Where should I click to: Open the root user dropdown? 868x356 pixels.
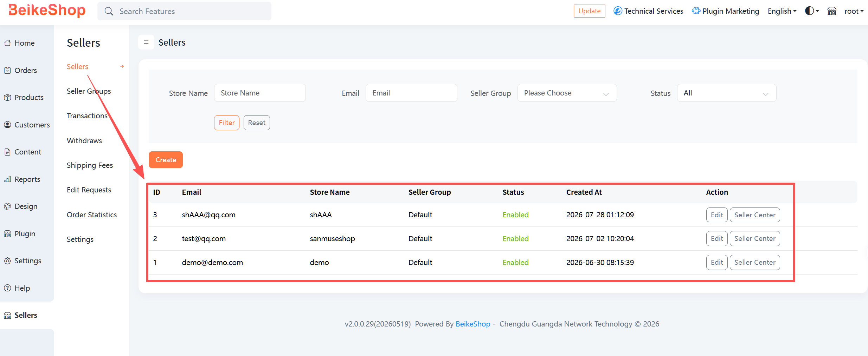(854, 11)
